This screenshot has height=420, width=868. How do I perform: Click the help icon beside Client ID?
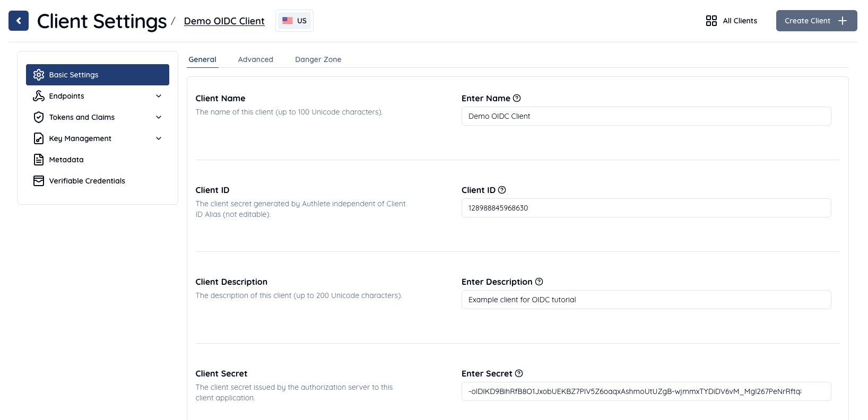point(502,190)
